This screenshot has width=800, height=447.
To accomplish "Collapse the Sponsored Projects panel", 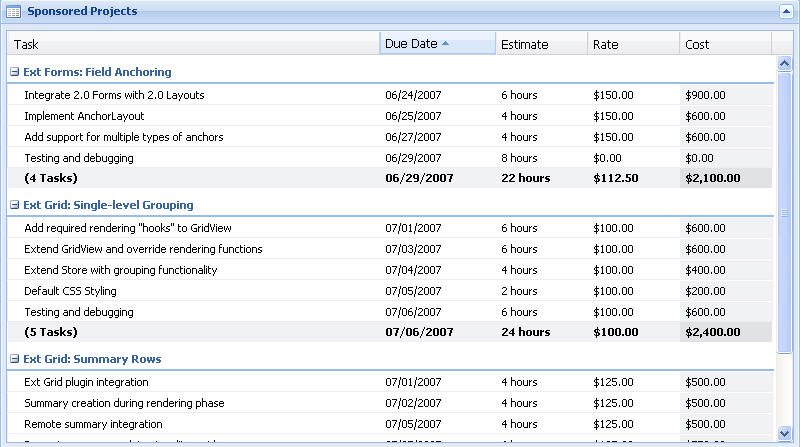I will click(786, 11).
